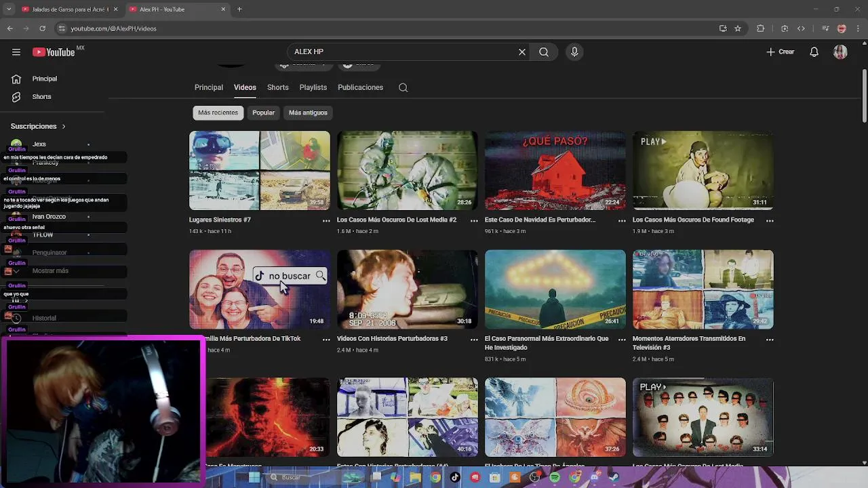Switch to the Shorts channel tab
This screenshot has width=868, height=488.
pyautogui.click(x=278, y=87)
